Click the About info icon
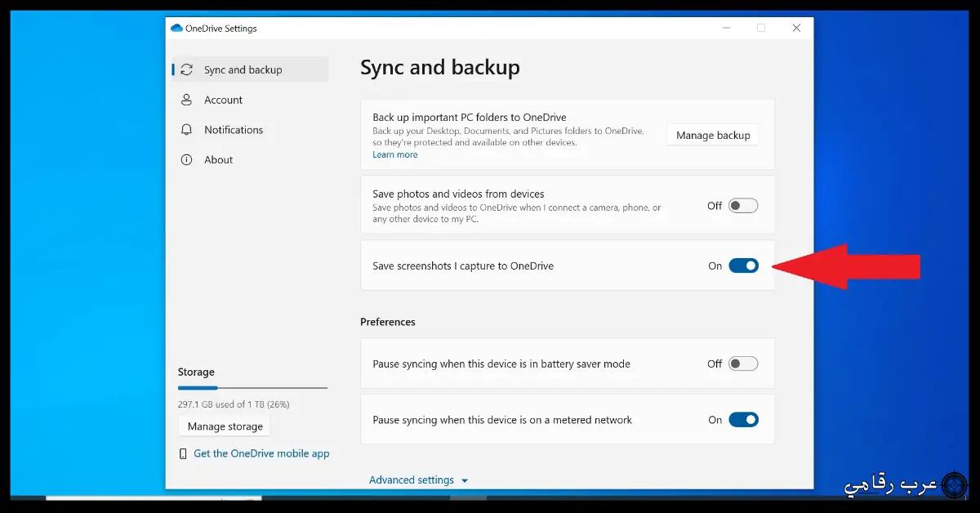Image resolution: width=980 pixels, height=513 pixels. 187,159
